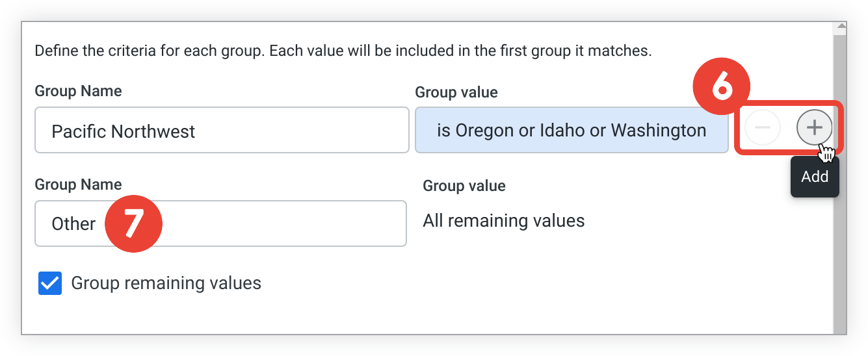
Task: Click the word Washington in the group value
Action: (658, 131)
